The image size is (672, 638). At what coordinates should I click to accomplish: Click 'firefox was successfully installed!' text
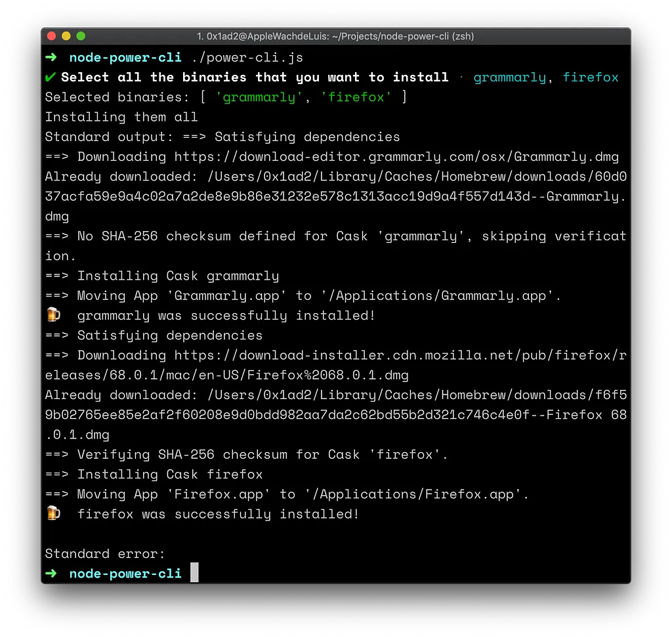tap(218, 514)
